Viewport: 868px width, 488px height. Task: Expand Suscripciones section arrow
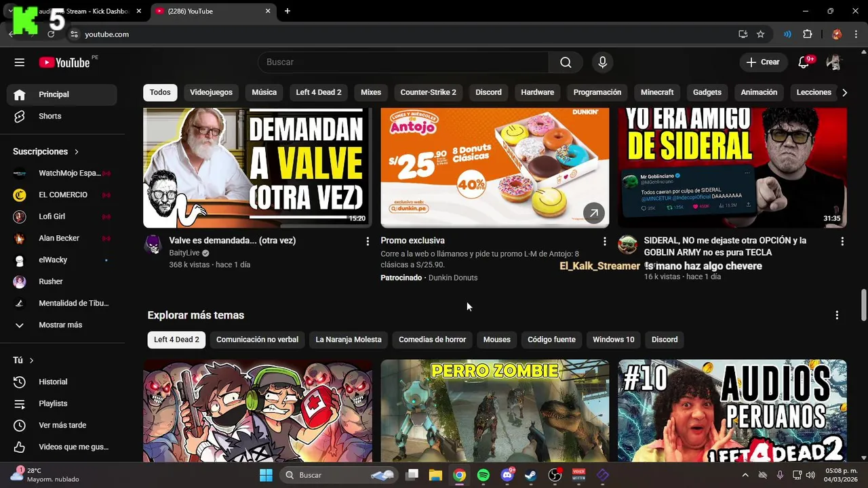[77, 152]
